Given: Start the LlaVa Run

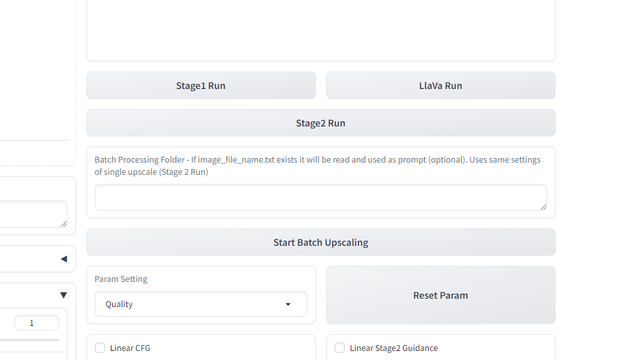Looking at the screenshot, I should pos(440,86).
